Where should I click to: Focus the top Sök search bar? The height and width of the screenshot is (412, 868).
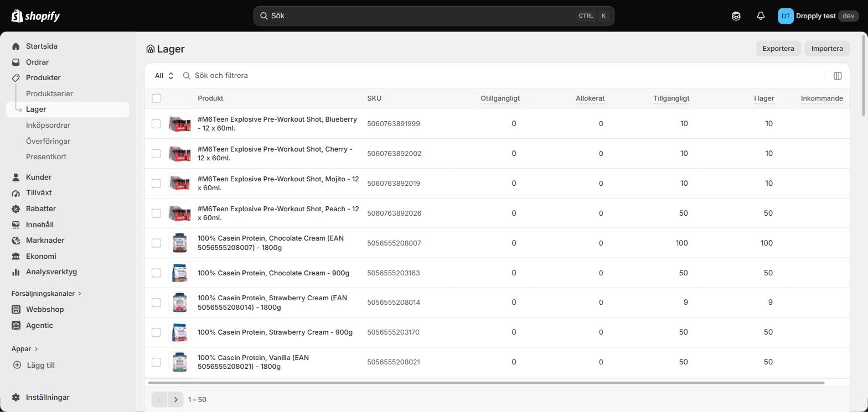pos(434,16)
